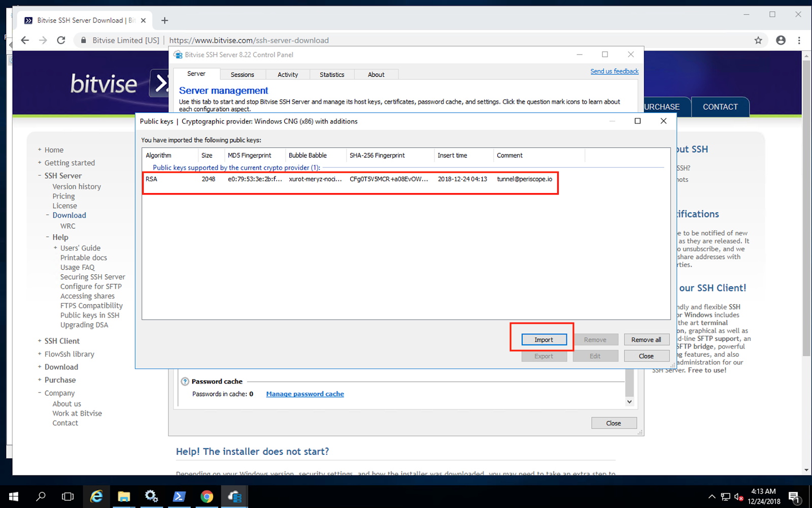This screenshot has height=508, width=812.
Task: Launch Internet Explorer from the taskbar
Action: pyautogui.click(x=96, y=496)
